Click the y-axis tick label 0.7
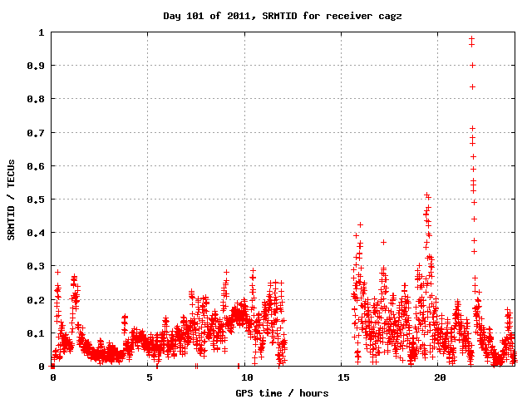 [x=37, y=132]
